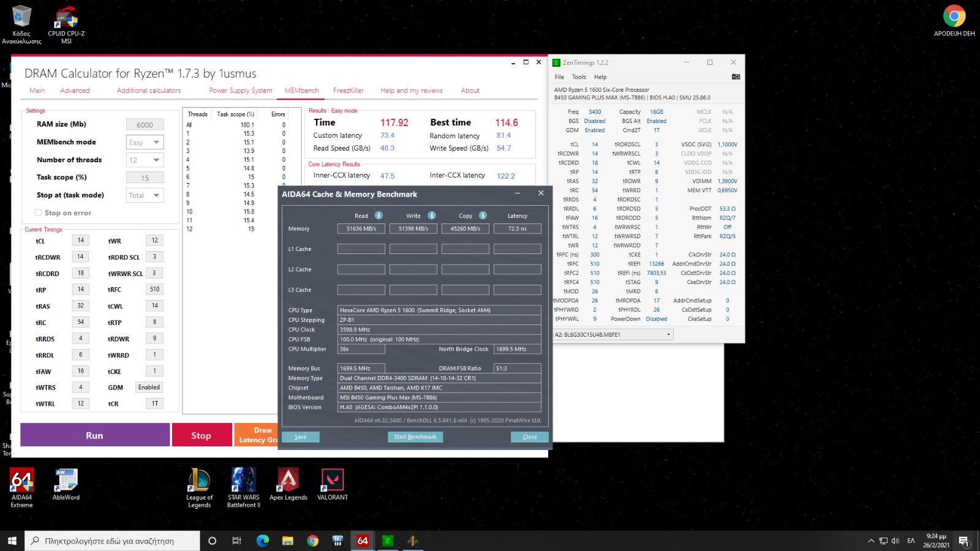Enable Stop on error checkbox

tap(38, 212)
